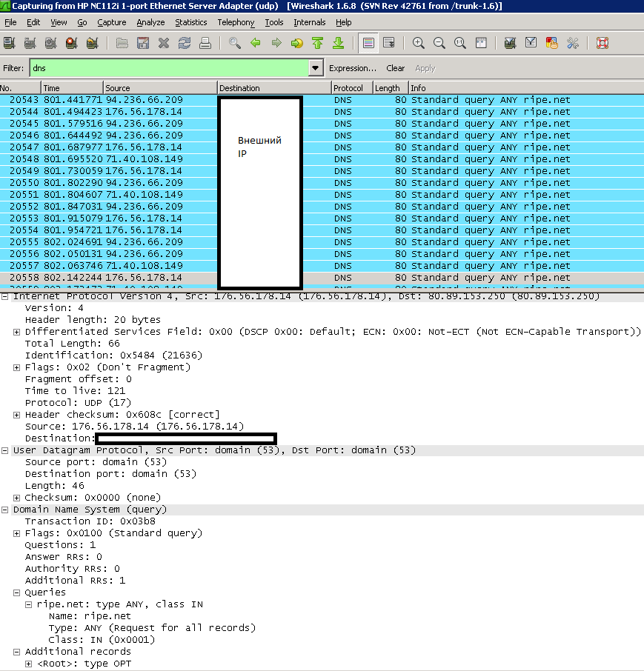
Task: Jump to the first packet icon
Action: 318,43
